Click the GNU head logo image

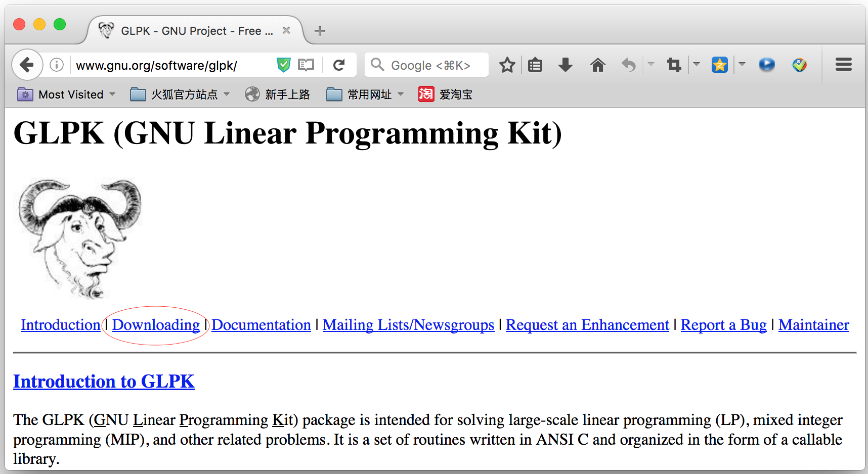[80, 238]
